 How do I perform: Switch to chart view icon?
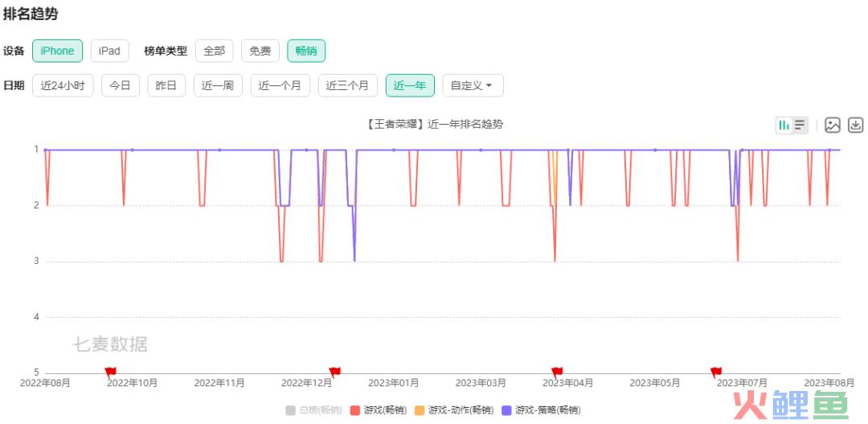click(x=784, y=126)
